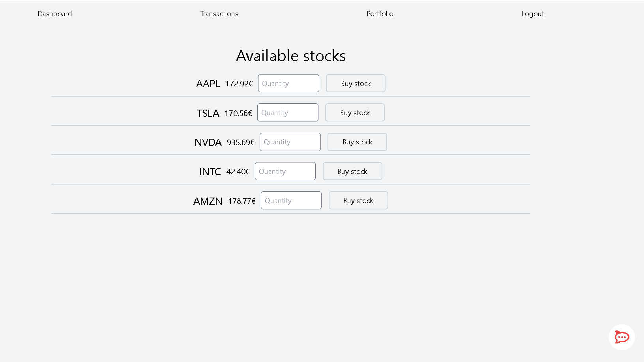The width and height of the screenshot is (644, 362).
Task: Click into the NVDA quantity box
Action: pyautogui.click(x=290, y=142)
